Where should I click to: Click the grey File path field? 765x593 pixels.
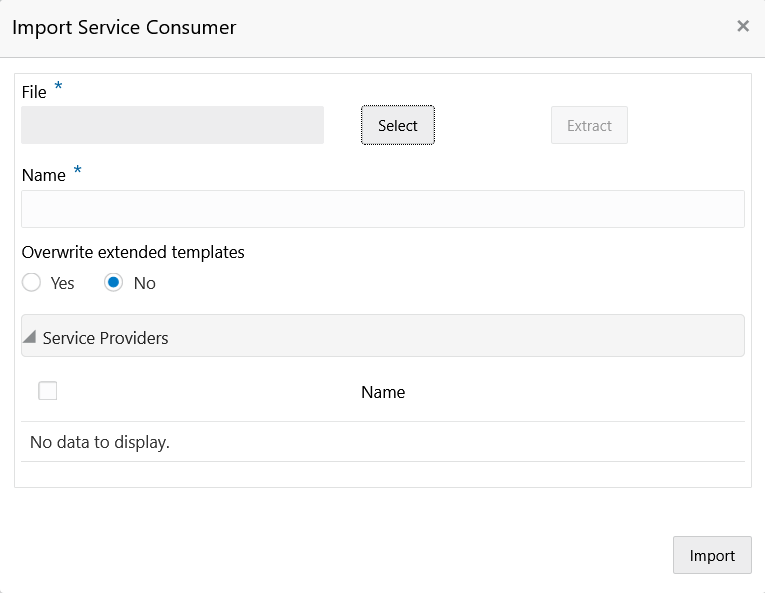pyautogui.click(x=172, y=125)
